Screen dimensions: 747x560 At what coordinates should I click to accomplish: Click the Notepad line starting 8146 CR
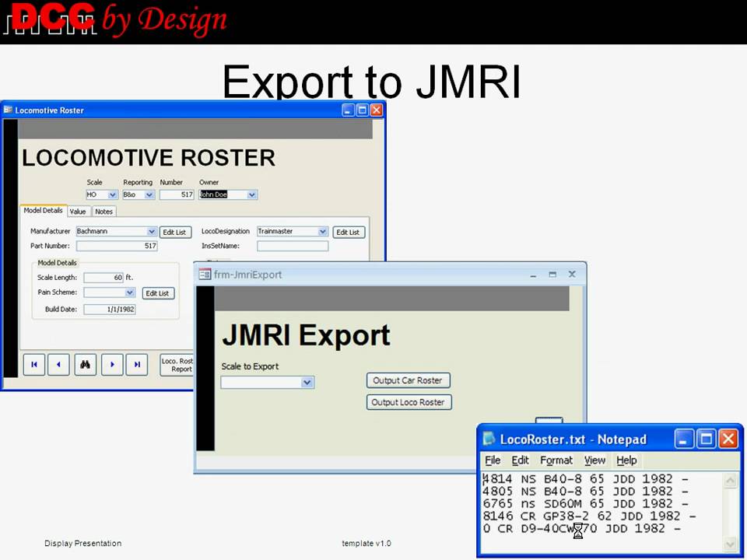click(x=589, y=516)
